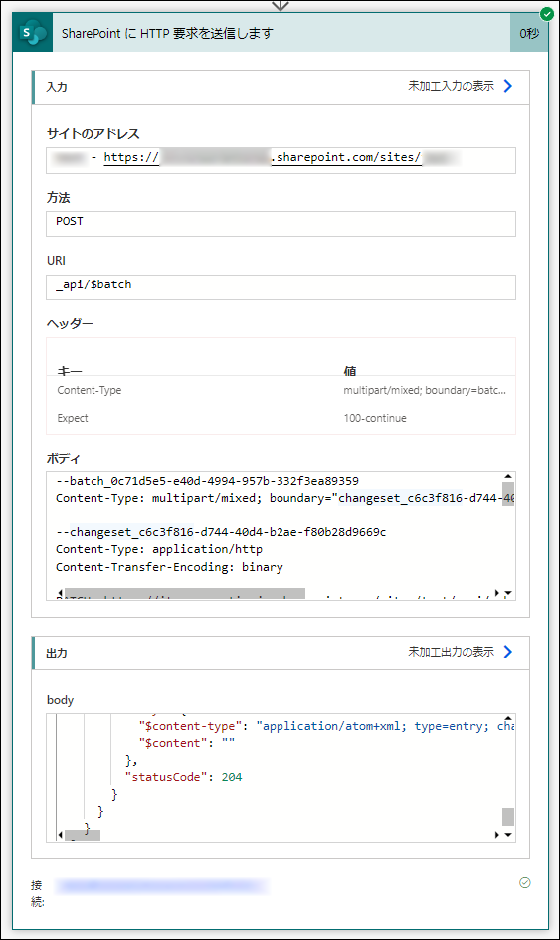
Task: Collapse the 入力 section header
Action: [280, 88]
